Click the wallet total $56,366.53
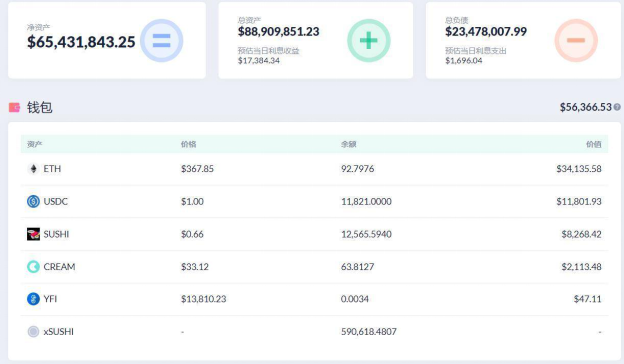This screenshot has width=624, height=364. (585, 107)
